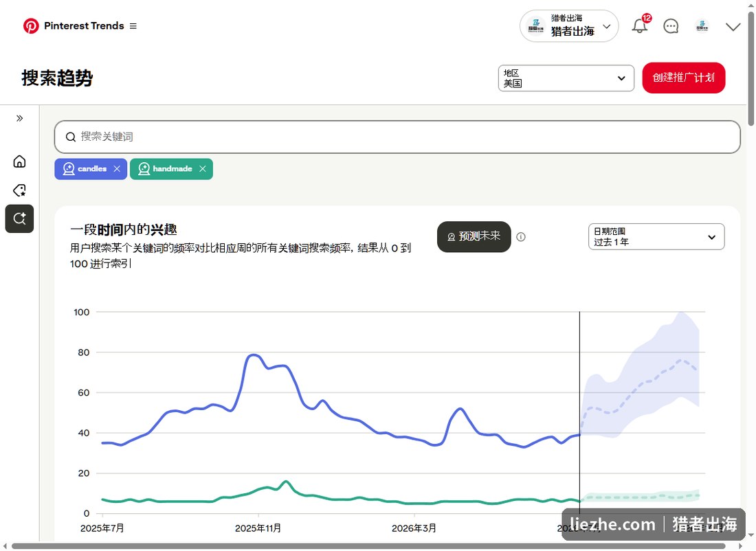This screenshot has width=756, height=551.
Task: Remove the candles keyword chip
Action: [x=117, y=169]
